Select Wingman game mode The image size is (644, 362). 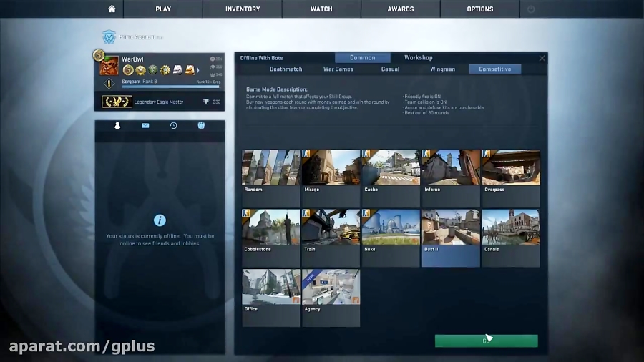[x=442, y=69]
